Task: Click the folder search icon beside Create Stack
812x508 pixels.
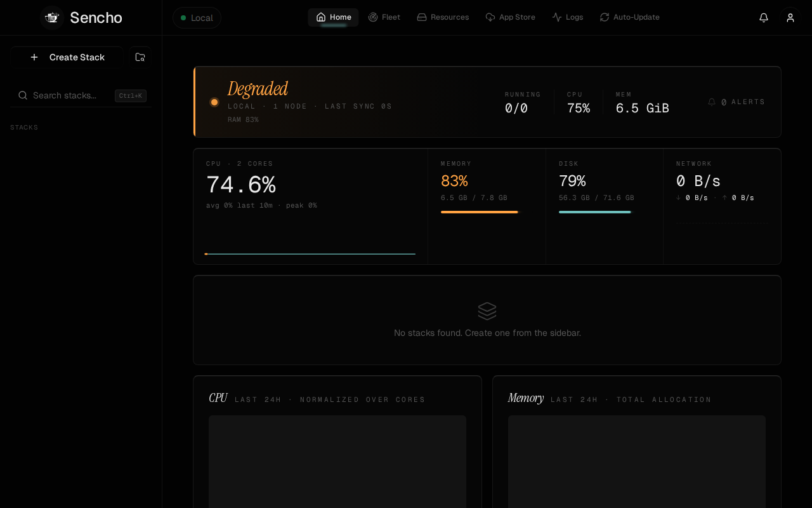Action: (140, 57)
